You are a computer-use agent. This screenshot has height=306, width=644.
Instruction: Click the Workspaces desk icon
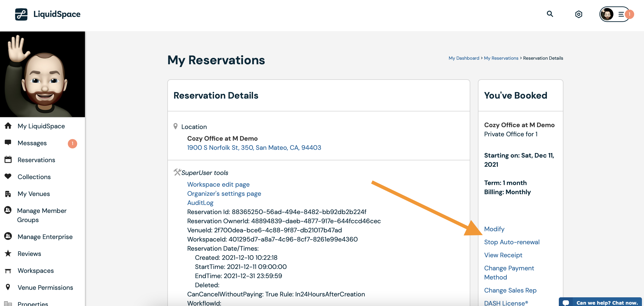point(8,271)
